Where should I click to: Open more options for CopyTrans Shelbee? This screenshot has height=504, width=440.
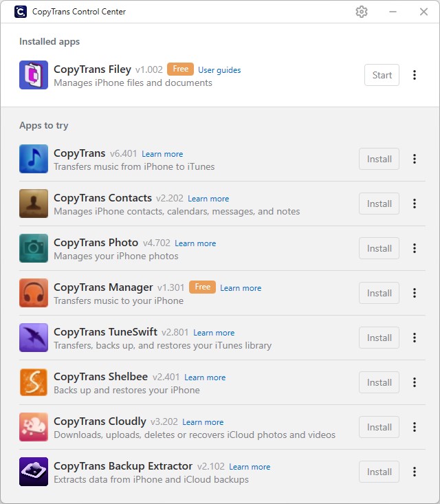tap(415, 382)
